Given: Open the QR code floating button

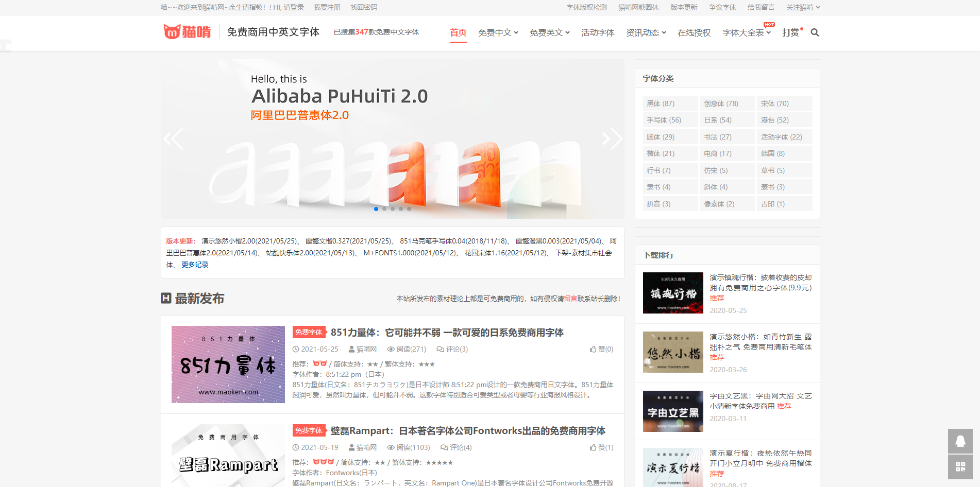Looking at the screenshot, I should [960, 467].
